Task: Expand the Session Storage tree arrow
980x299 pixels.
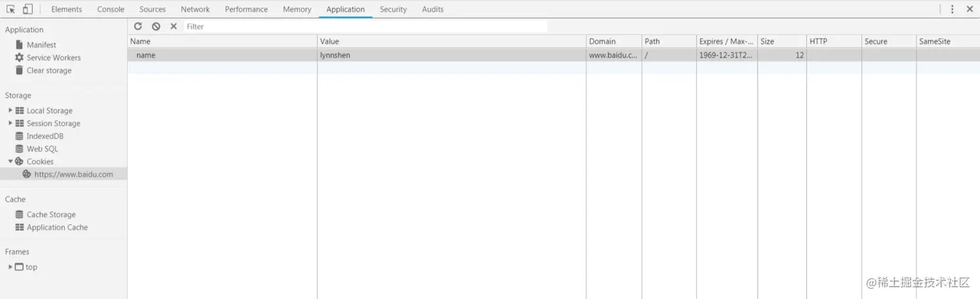Action: pos(10,123)
